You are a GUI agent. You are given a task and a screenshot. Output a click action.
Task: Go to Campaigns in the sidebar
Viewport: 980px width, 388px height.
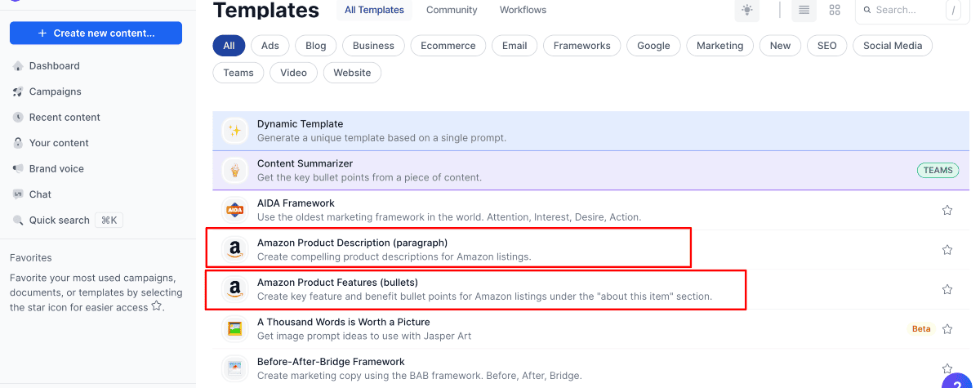click(x=55, y=91)
